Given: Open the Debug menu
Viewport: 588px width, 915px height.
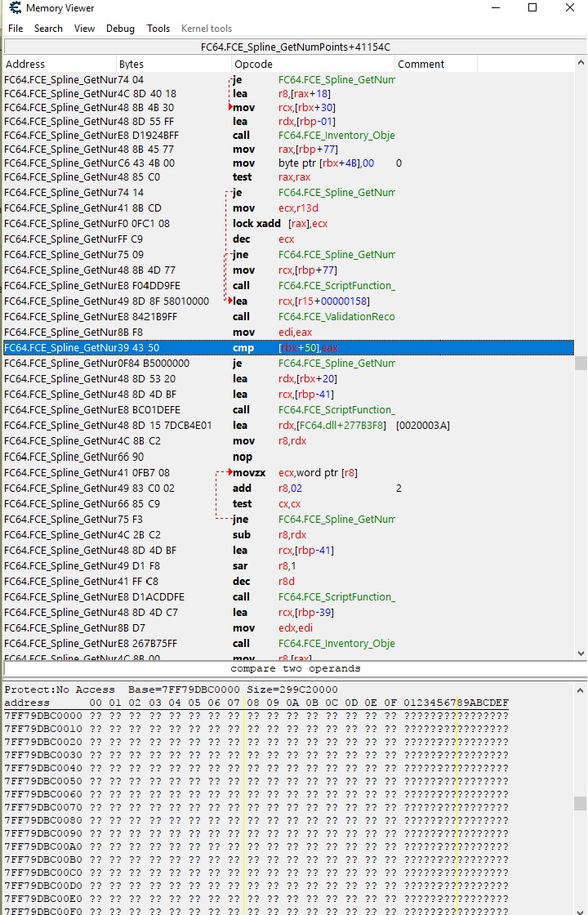Looking at the screenshot, I should point(120,29).
